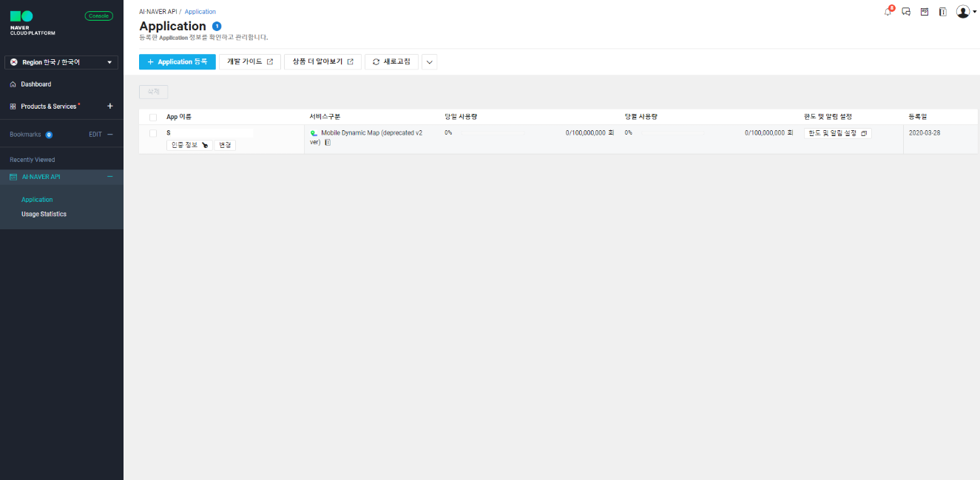The image size is (980, 480).
Task: Open the 한도 및 알림 설정 button
Action: tap(838, 133)
